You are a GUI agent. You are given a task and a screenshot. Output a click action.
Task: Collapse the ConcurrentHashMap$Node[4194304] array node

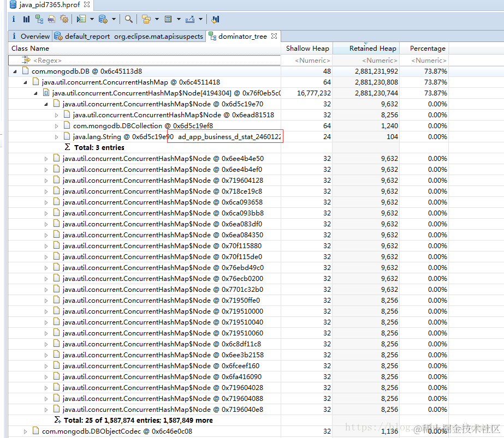[x=35, y=93]
